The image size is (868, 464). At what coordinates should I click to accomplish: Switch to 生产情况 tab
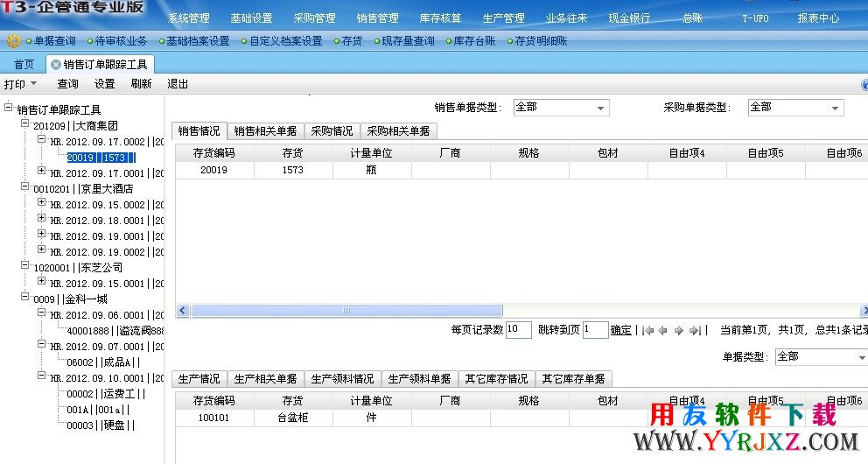click(199, 379)
